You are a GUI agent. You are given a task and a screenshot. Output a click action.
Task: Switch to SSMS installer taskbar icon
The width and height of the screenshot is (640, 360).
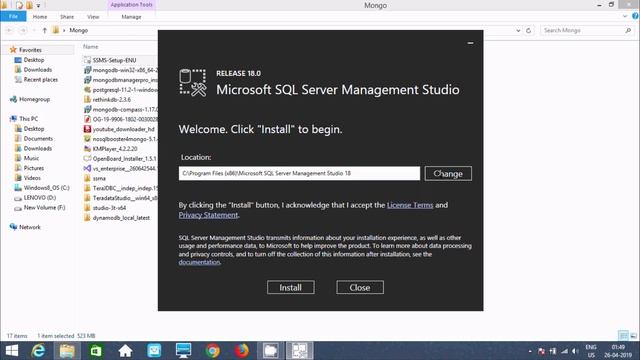[299, 351]
